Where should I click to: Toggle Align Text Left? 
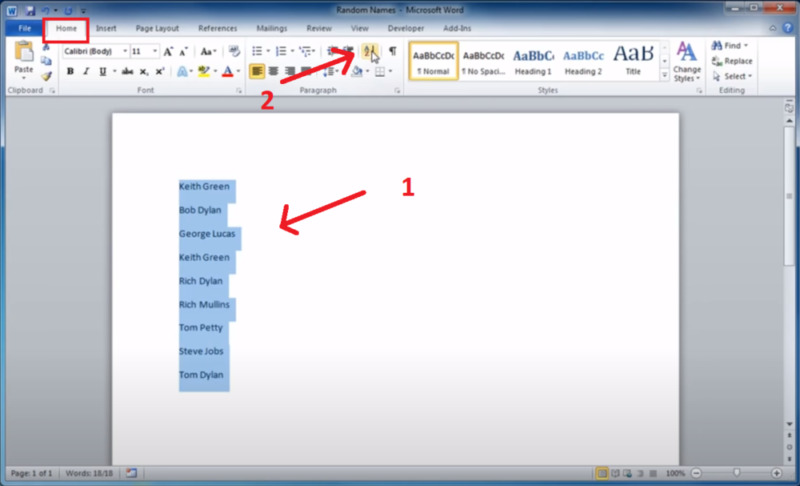pos(257,71)
